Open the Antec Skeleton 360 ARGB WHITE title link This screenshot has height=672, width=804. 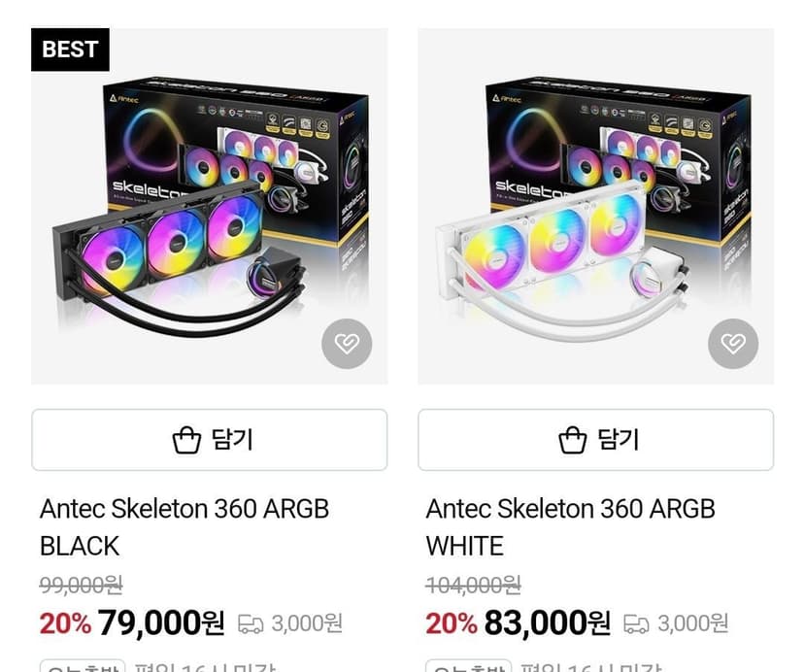(x=571, y=527)
